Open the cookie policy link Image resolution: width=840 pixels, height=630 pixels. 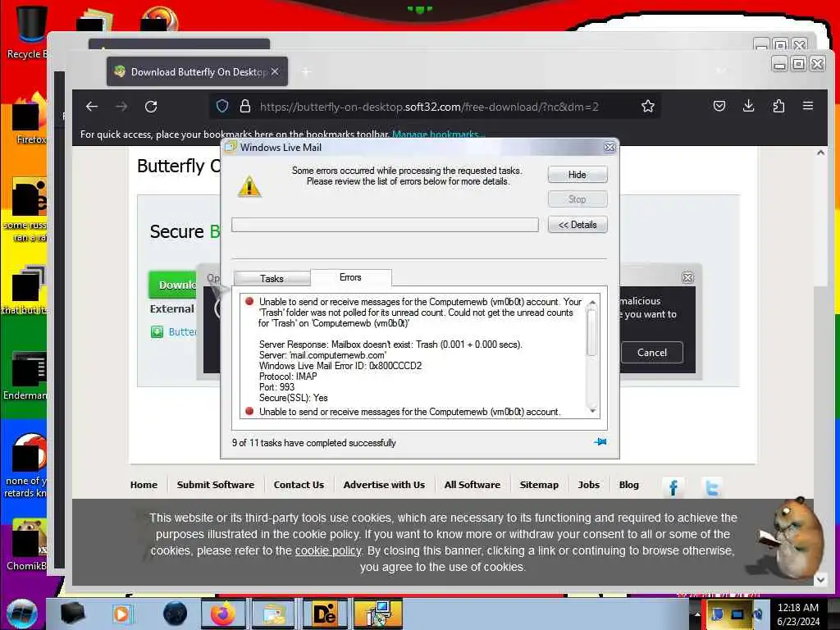[x=328, y=550]
